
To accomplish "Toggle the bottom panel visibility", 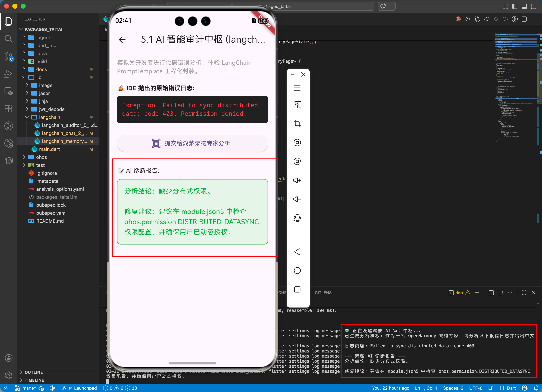I will tap(524, 7).
